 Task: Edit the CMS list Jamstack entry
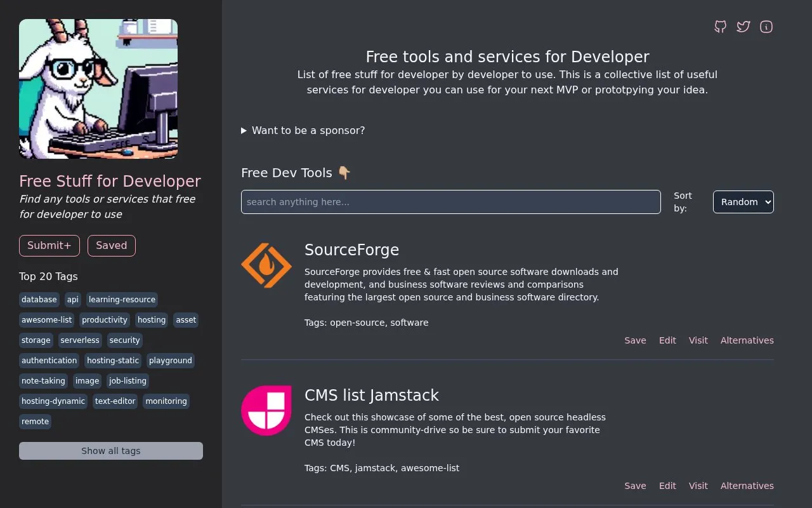[x=667, y=486]
